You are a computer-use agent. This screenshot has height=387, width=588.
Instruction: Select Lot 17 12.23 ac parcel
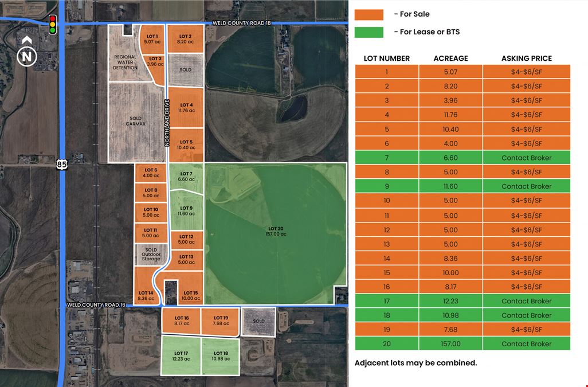point(181,356)
